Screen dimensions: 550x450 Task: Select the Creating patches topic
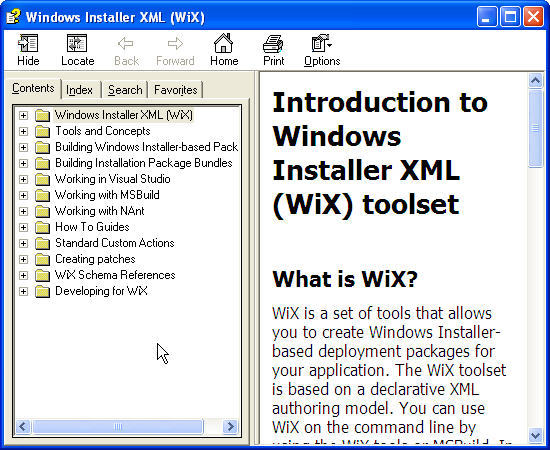click(95, 260)
